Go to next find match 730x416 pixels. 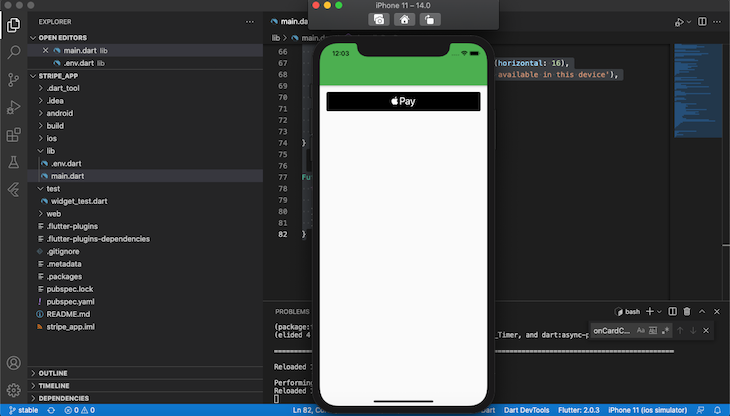(693, 330)
